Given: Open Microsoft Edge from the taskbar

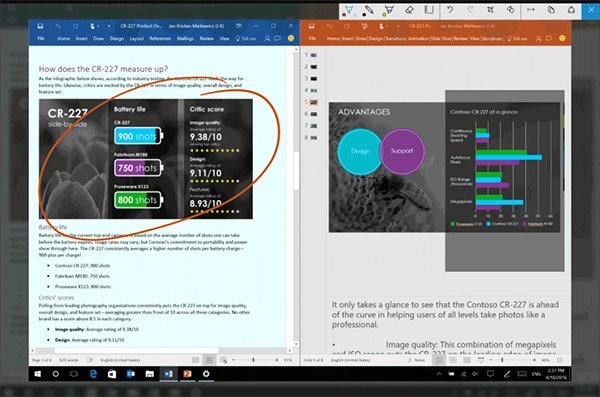Looking at the screenshot, I should [93, 374].
